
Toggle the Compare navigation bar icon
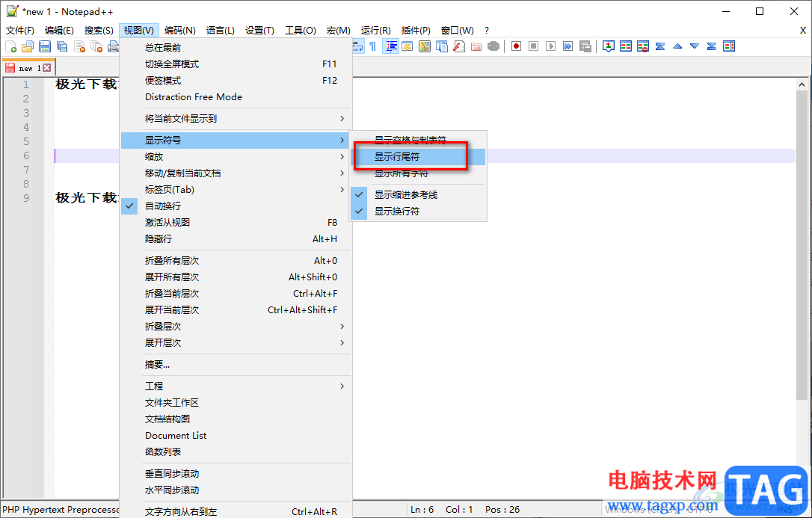tap(729, 46)
